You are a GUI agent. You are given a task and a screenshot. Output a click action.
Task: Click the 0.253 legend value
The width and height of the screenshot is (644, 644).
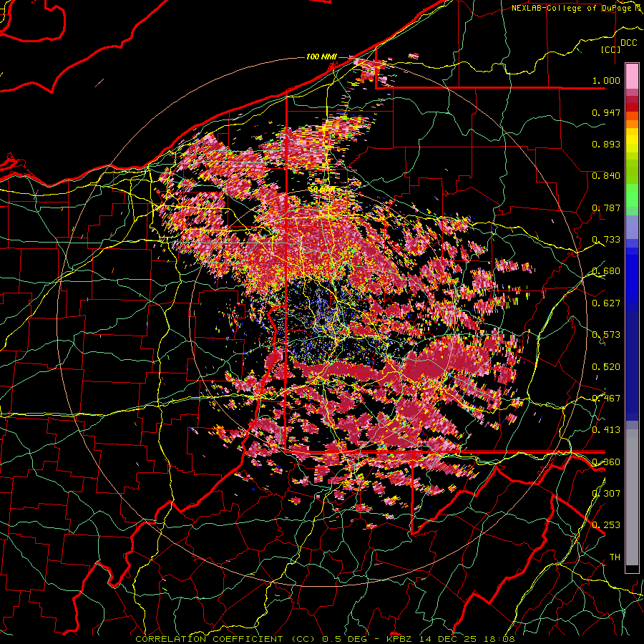(606, 525)
